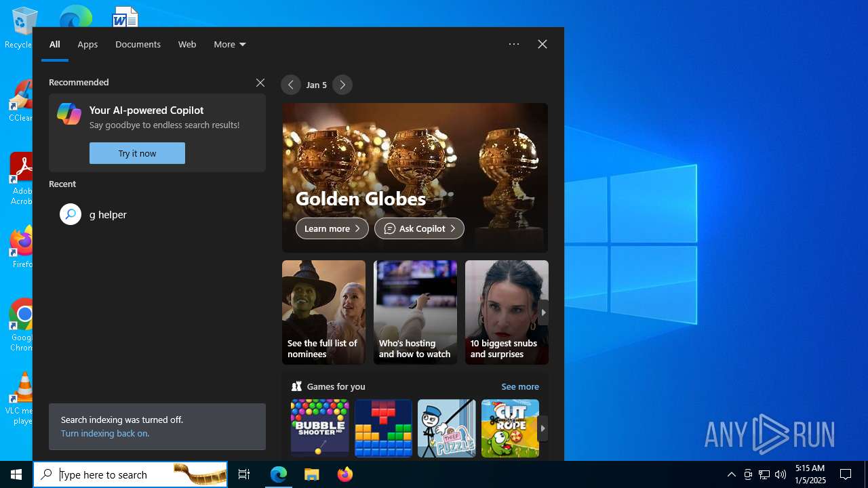
Task: Dismiss the Recommended section with its X
Action: 260,83
